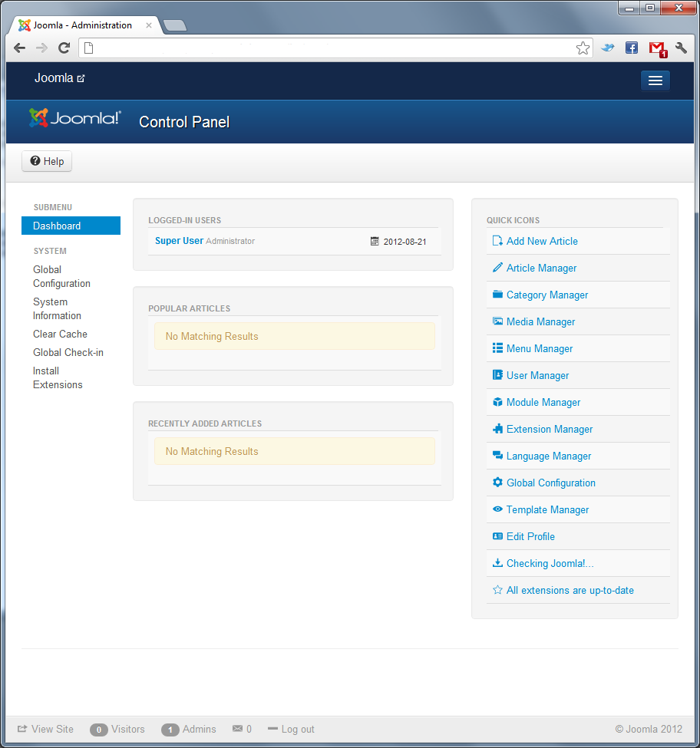Click the messages envelope icon in footer
This screenshot has width=700, height=748.
(x=237, y=729)
